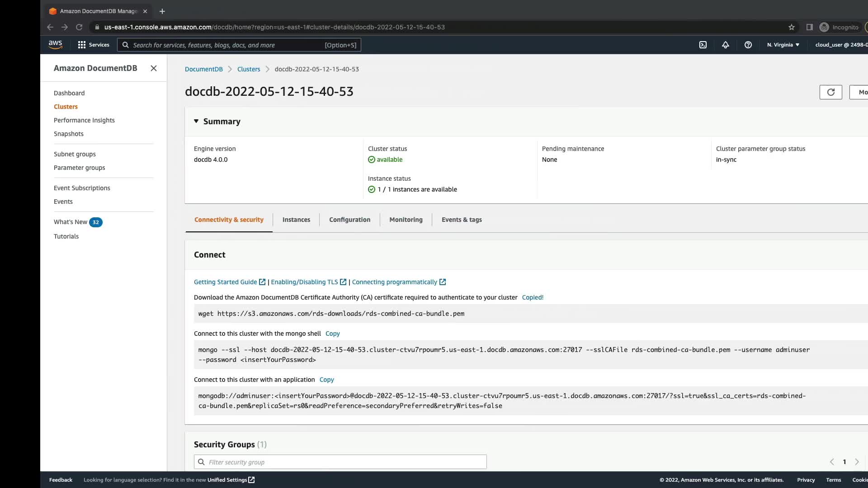
Task: Switch to the Instances tab
Action: pos(296,220)
